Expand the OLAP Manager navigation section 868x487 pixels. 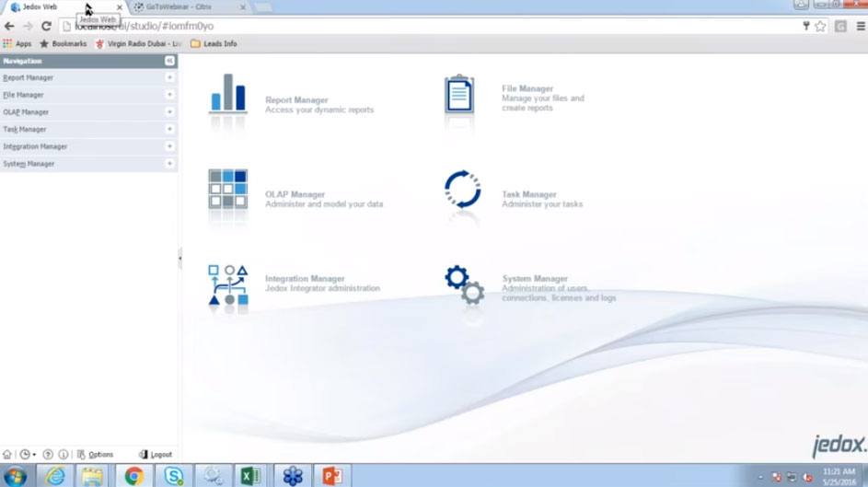point(169,112)
